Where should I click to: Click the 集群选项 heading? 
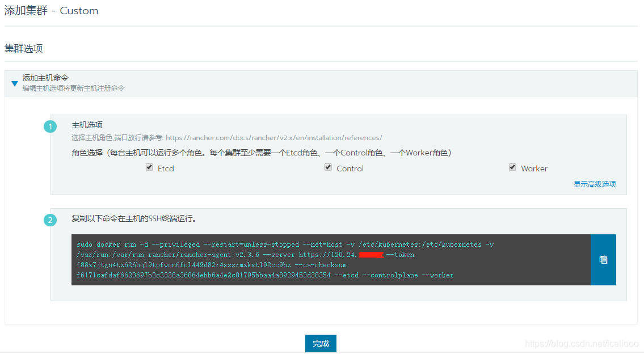tap(23, 48)
